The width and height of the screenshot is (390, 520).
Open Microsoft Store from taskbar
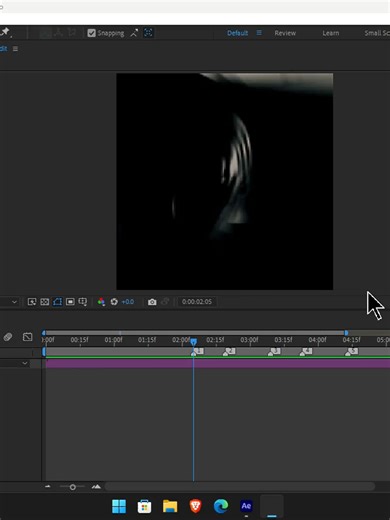tap(144, 506)
